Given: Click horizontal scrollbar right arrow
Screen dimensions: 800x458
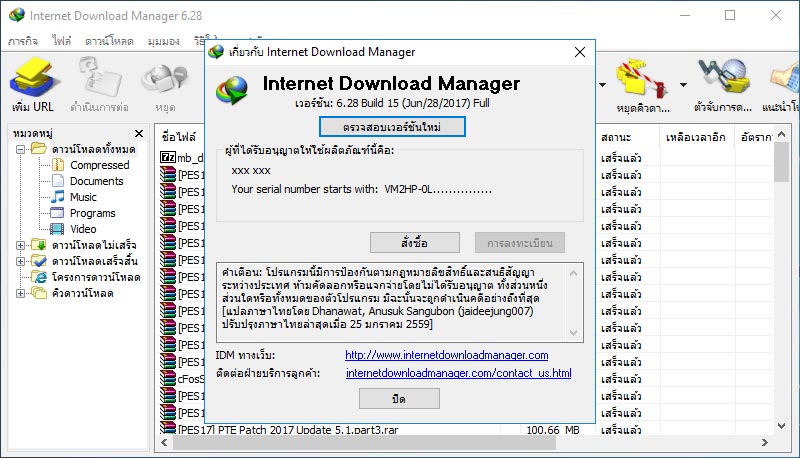Looking at the screenshot, I should pyautogui.click(x=764, y=442).
